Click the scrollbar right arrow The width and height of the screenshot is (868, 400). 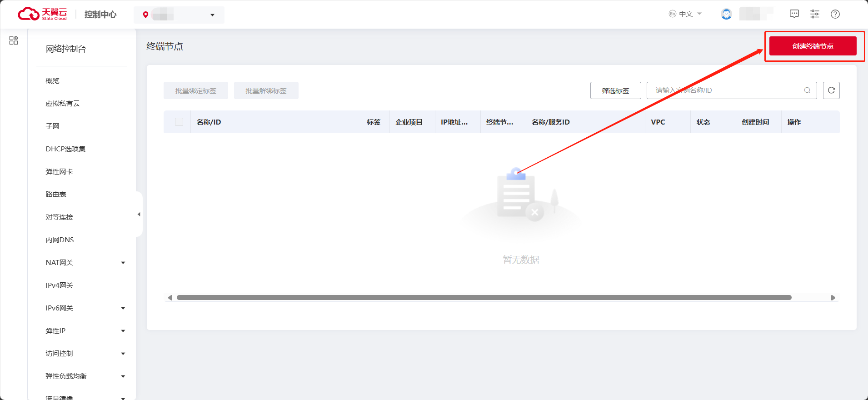click(x=833, y=298)
